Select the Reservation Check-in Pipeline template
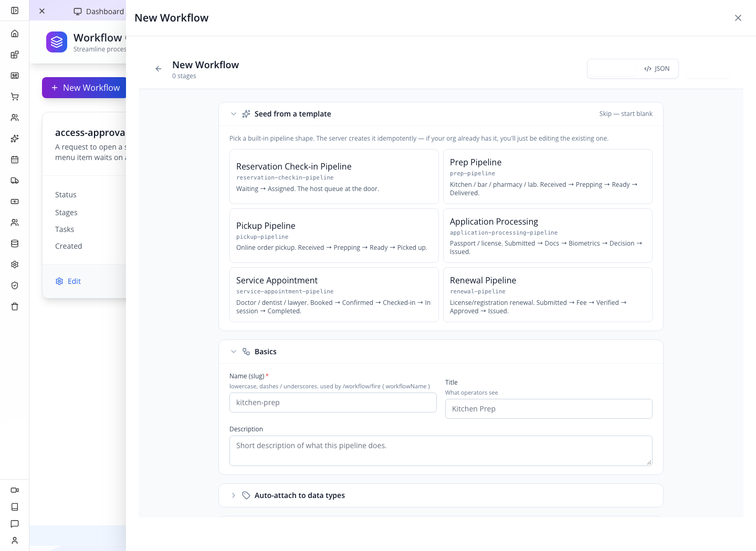This screenshot has width=756, height=551. click(x=334, y=177)
